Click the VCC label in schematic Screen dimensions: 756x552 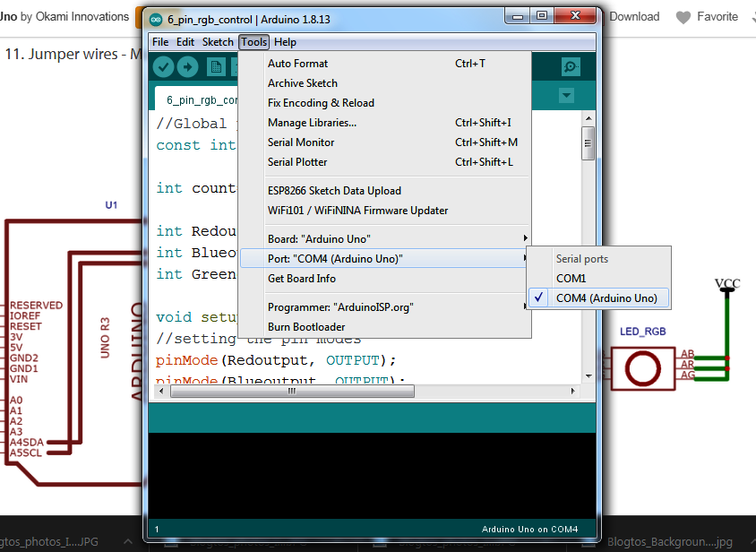[727, 283]
